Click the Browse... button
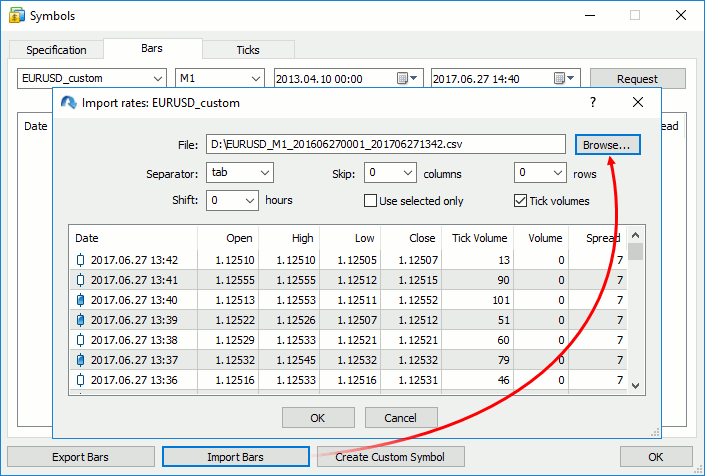This screenshot has width=705, height=476. click(607, 145)
